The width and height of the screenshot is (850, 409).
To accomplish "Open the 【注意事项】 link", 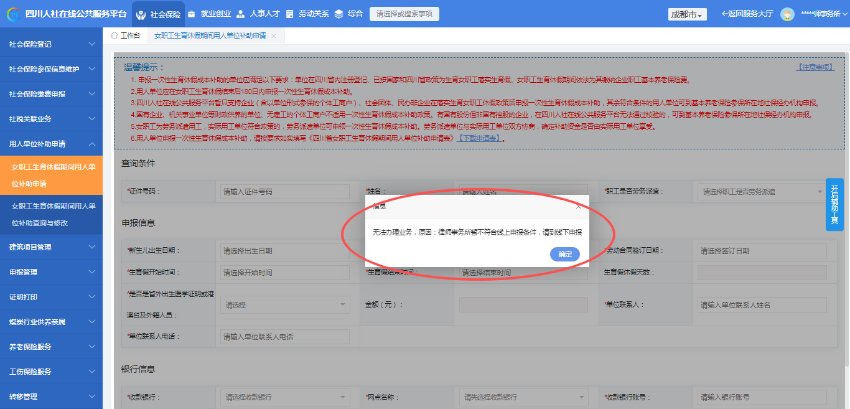I will point(815,66).
